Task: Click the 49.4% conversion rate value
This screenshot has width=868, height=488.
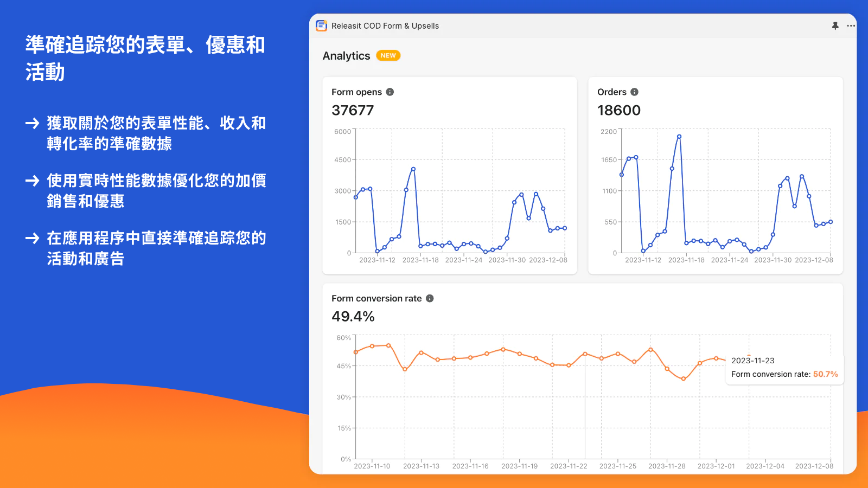Action: (353, 317)
